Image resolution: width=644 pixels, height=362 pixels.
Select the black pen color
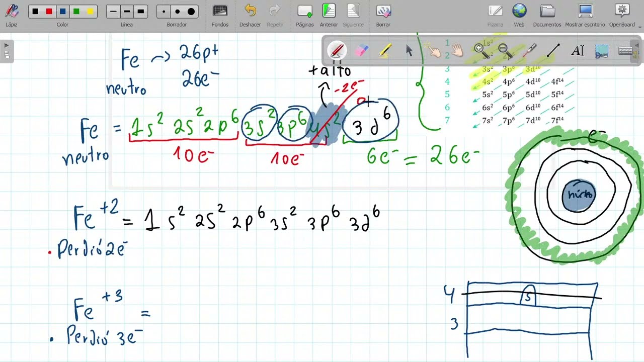point(35,11)
